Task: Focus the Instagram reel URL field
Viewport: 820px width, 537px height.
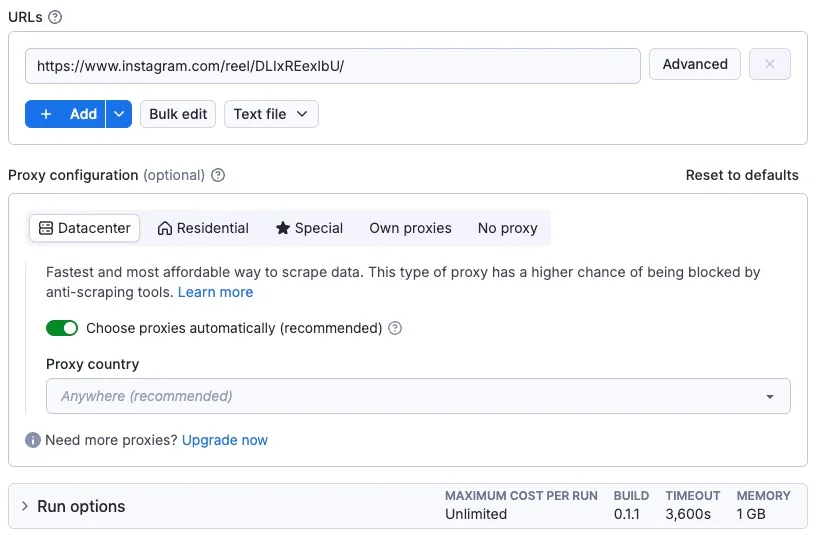Action: click(333, 66)
